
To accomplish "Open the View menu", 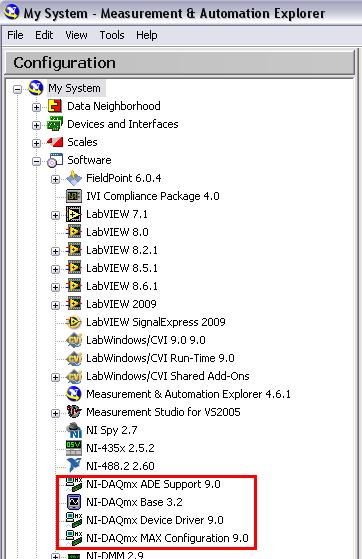I will 76,35.
